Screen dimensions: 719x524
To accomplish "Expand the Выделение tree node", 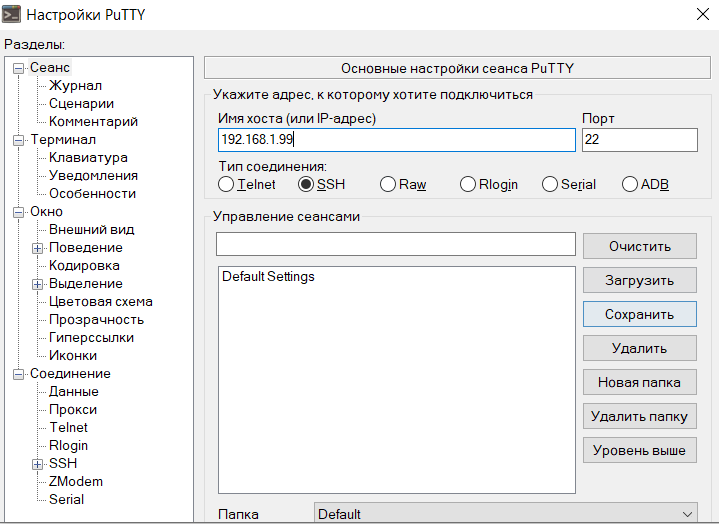I will click(38, 284).
